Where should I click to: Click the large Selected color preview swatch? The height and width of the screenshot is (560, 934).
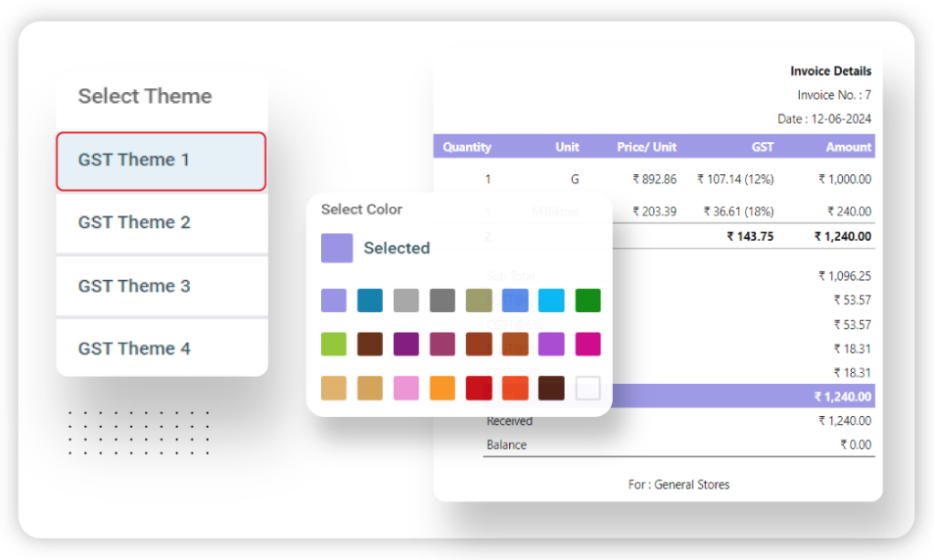(337, 248)
